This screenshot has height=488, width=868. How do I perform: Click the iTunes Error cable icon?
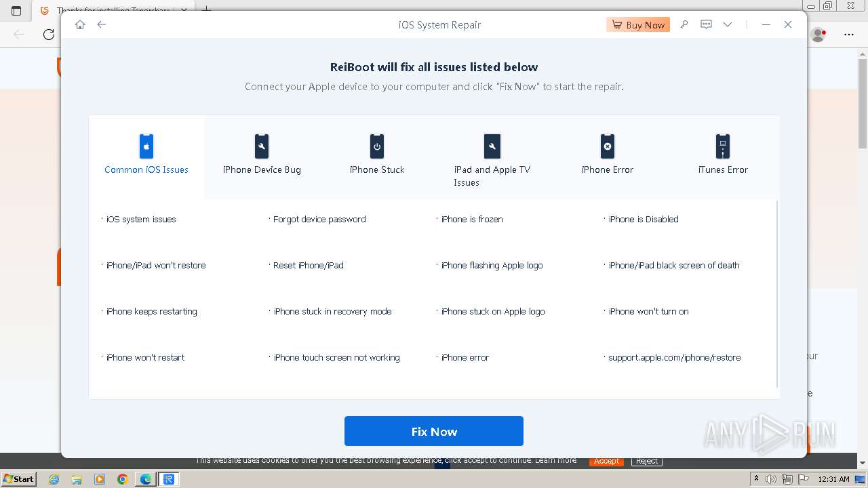(x=723, y=146)
